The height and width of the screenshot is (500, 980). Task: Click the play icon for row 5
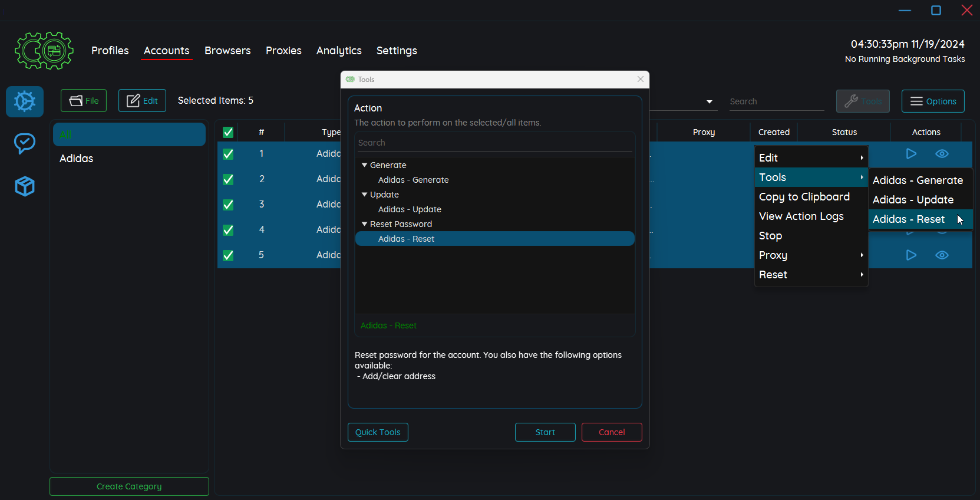pyautogui.click(x=911, y=255)
